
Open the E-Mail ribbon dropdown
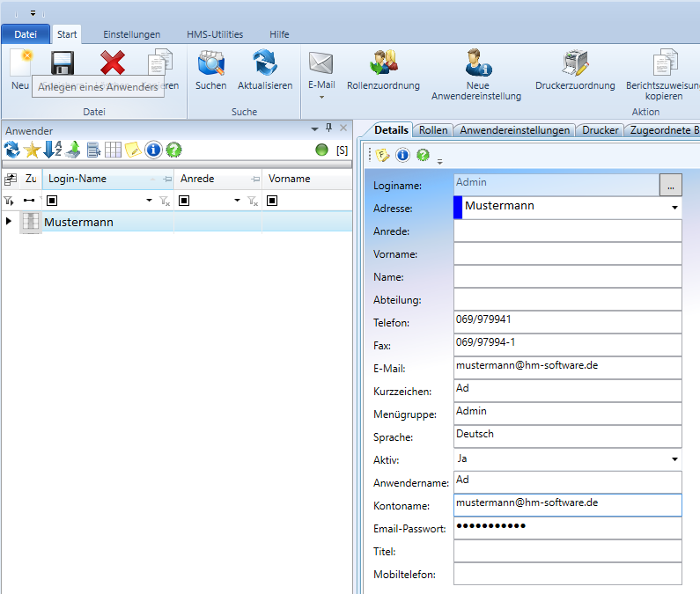pyautogui.click(x=321, y=96)
